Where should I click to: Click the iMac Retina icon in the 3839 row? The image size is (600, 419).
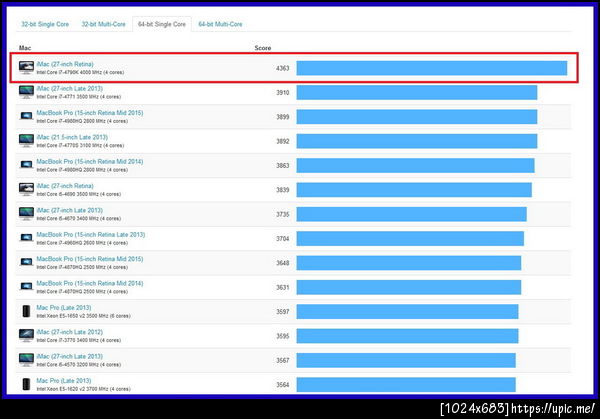[26, 189]
